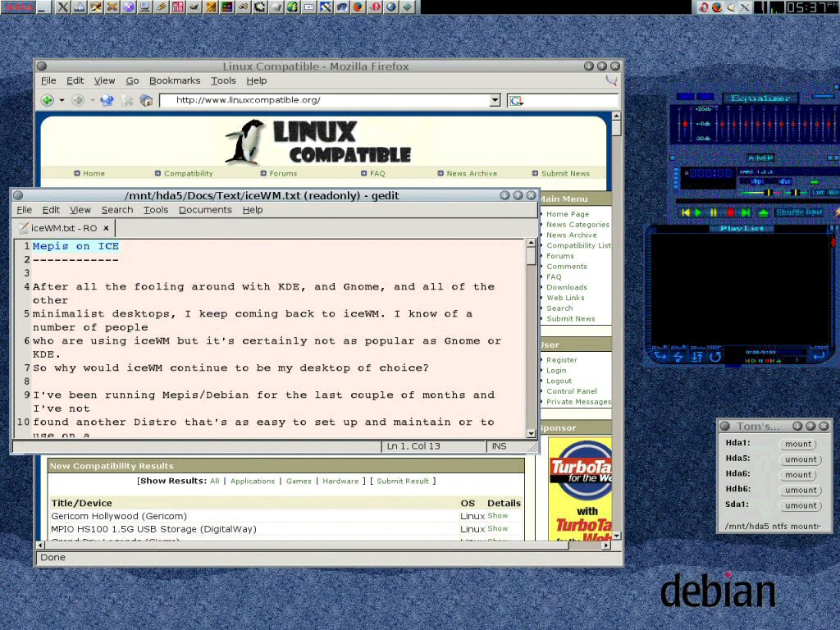
Task: Click the Downloads link in Main Menu
Action: [566, 287]
